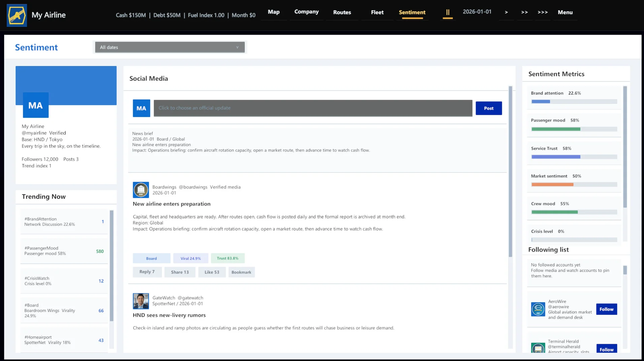Viewport: 644px width, 361px height.
Task: Click the Passenger mood progress bar
Action: [x=574, y=129]
